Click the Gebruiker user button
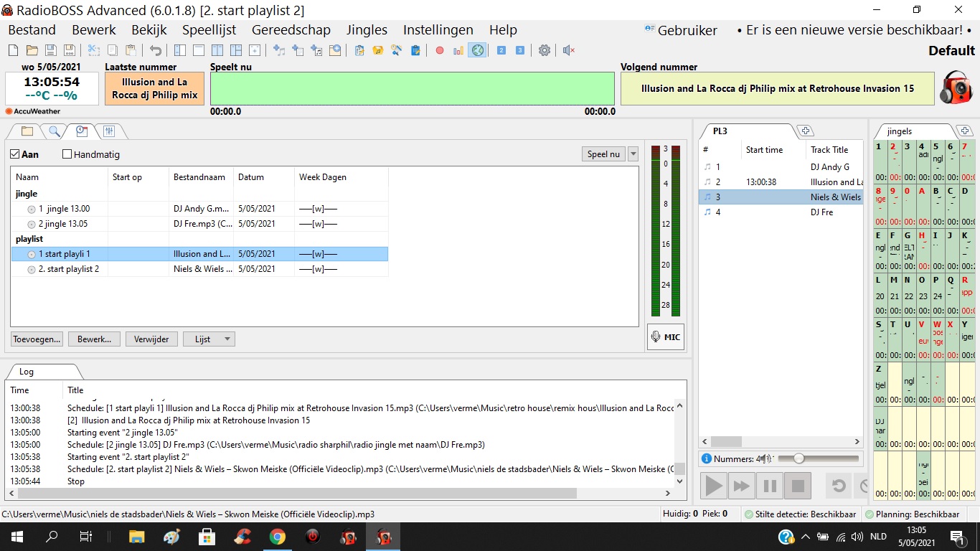The image size is (980, 551). coord(681,30)
